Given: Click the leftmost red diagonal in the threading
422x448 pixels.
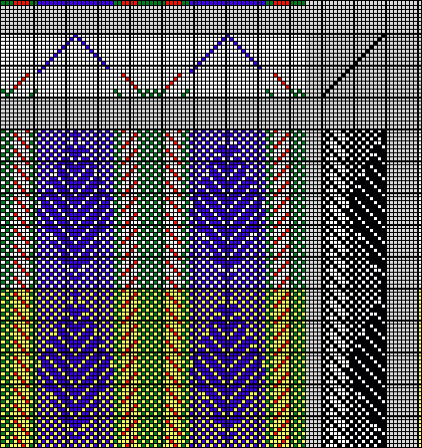Looking at the screenshot, I should (x=21, y=81).
